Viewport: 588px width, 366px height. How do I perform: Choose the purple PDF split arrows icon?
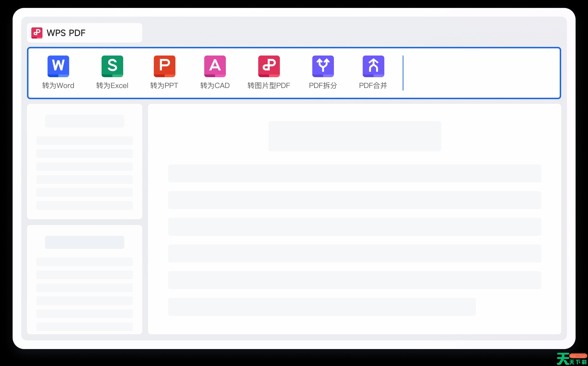323,66
